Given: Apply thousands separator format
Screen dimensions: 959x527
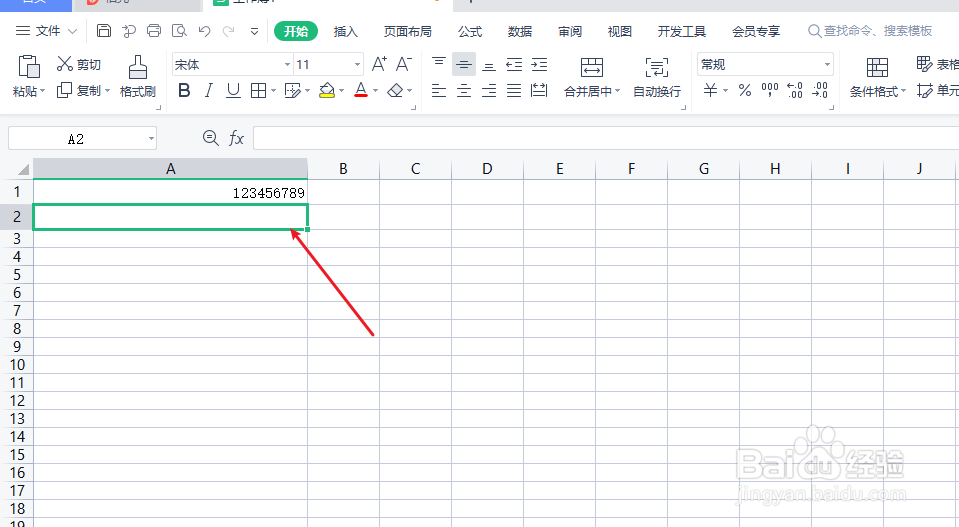Looking at the screenshot, I should tap(769, 90).
